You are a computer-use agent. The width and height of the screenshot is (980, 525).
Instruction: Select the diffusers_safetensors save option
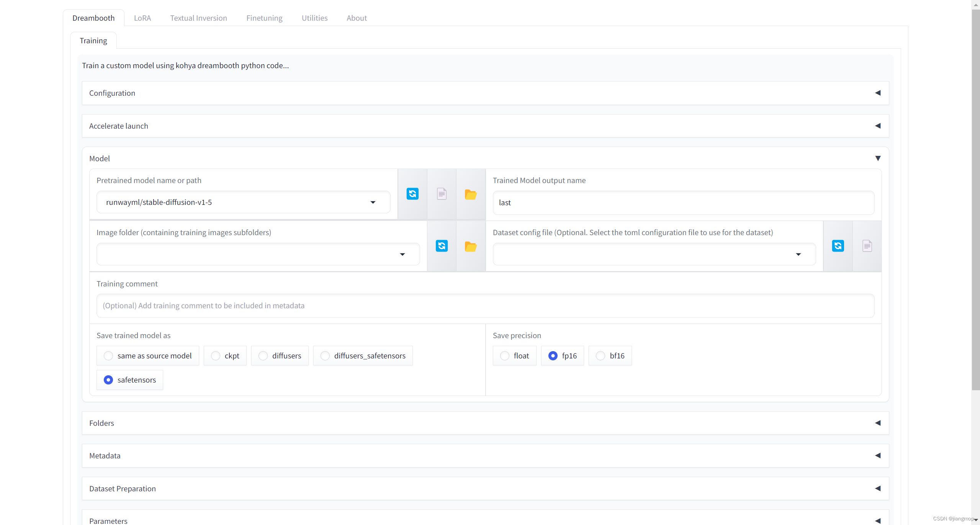tap(325, 356)
